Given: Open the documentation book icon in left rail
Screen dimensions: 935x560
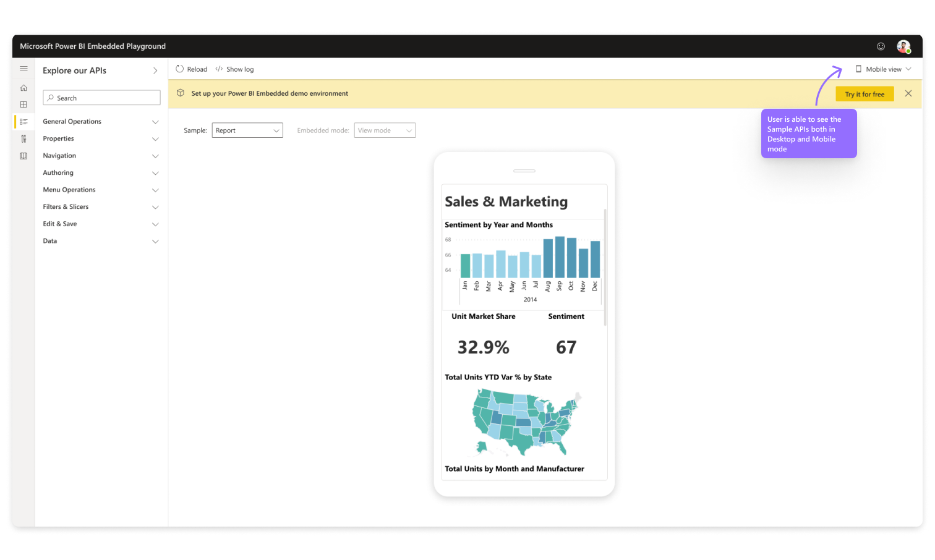Looking at the screenshot, I should (23, 156).
